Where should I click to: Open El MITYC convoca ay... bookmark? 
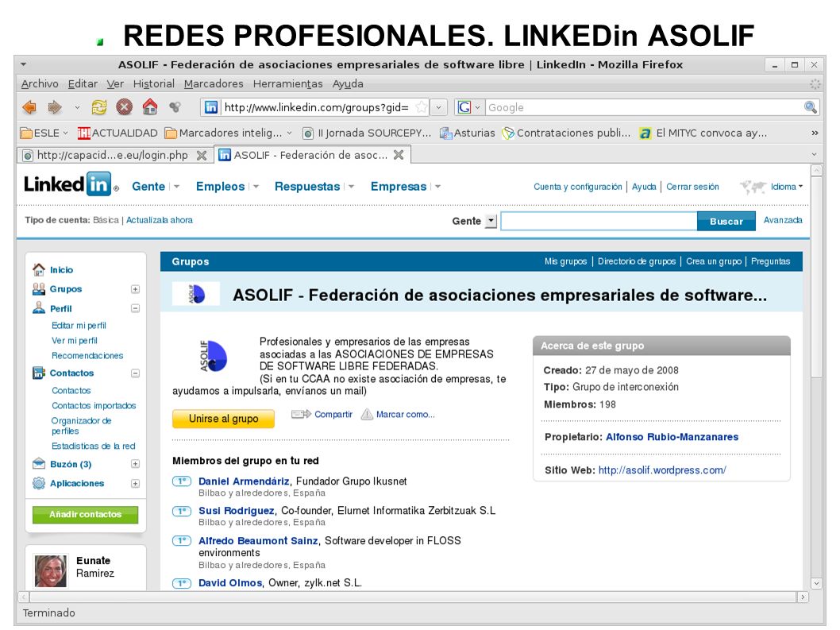[x=703, y=133]
